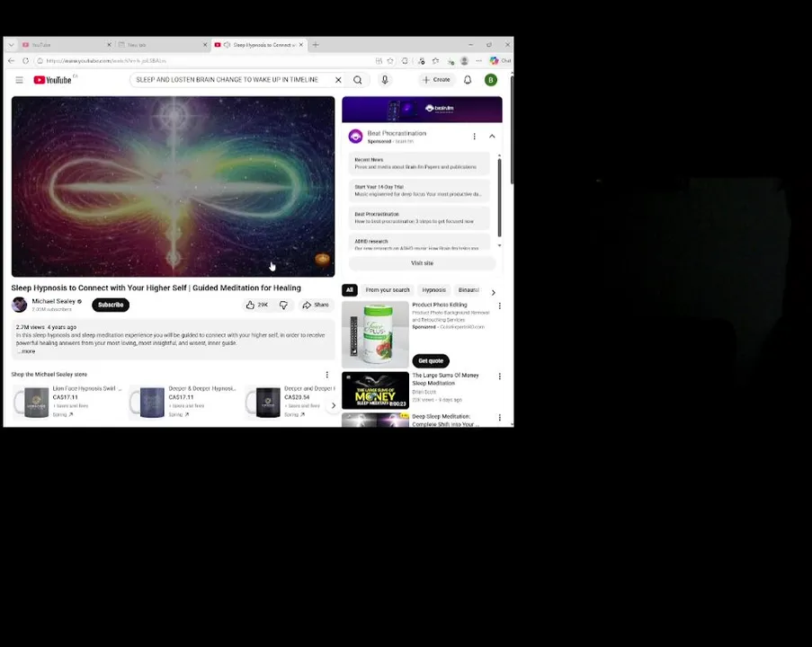Close the New tab browser tab
This screenshot has height=647, width=812.
point(204,45)
